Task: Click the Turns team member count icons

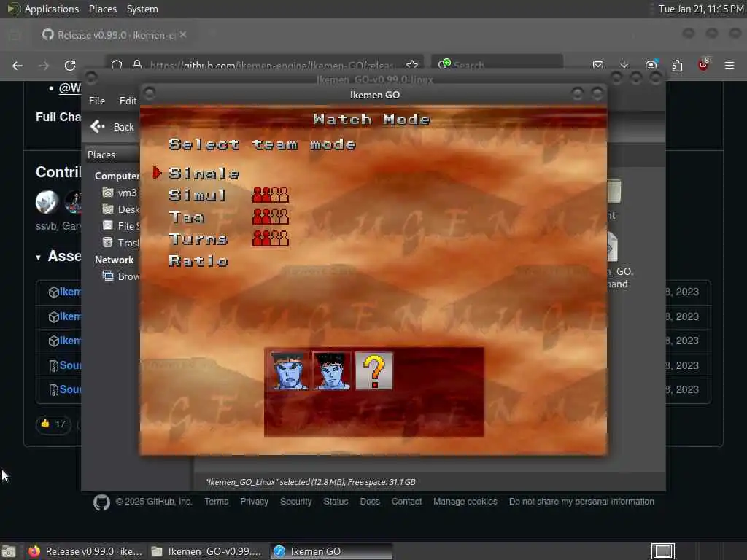Action: pyautogui.click(x=270, y=238)
